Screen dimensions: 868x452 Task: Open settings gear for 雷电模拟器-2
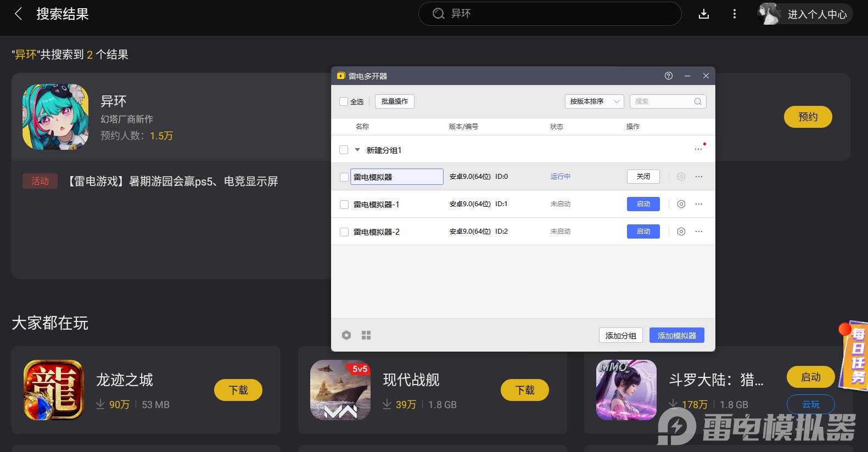pos(681,231)
